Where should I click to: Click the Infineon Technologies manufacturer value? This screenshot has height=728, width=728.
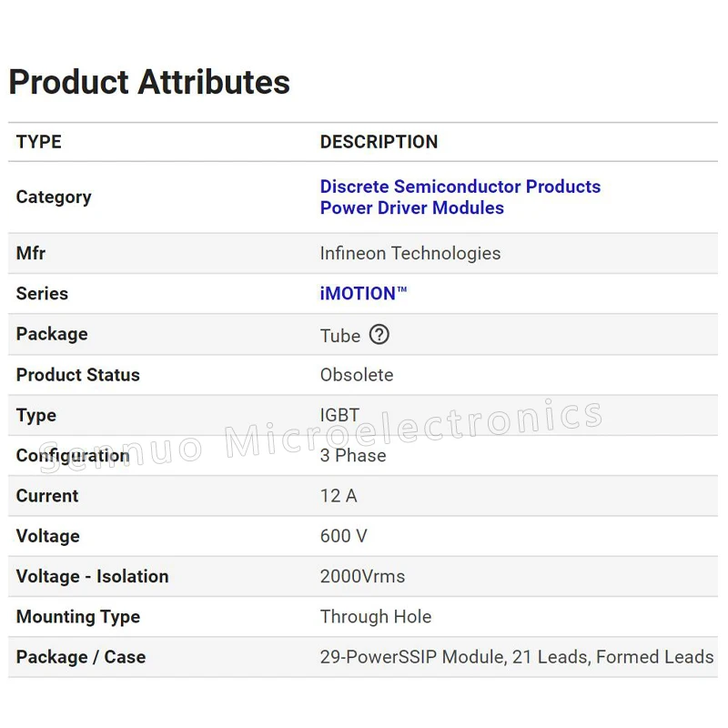(409, 253)
